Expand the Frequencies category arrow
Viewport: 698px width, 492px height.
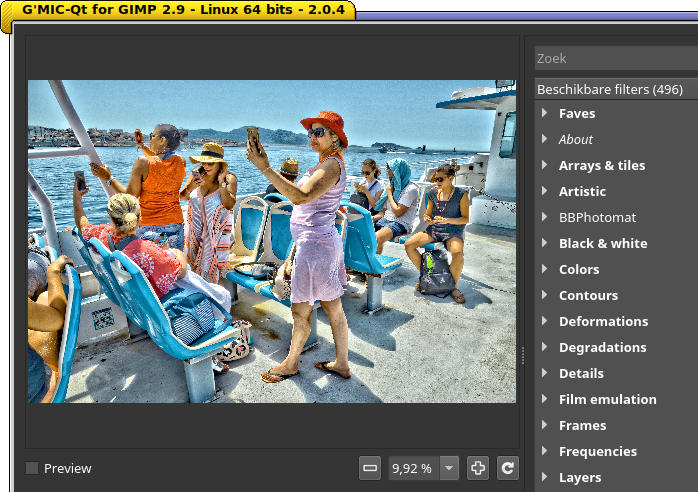(x=544, y=451)
